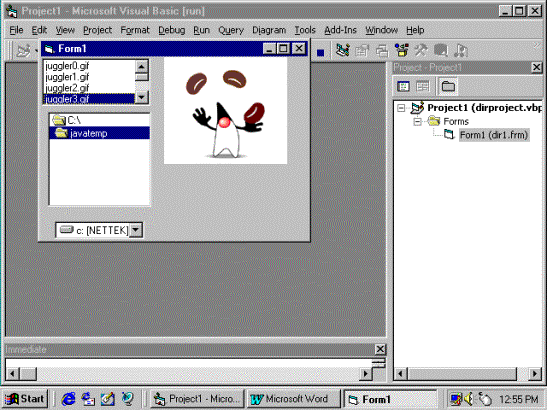Select juggler0.gif in the file list
547x410 pixels.
point(89,66)
